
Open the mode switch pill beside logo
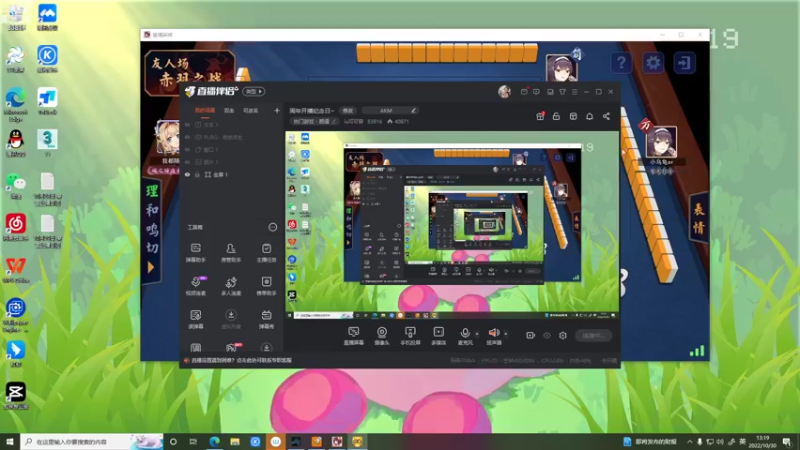coord(254,91)
